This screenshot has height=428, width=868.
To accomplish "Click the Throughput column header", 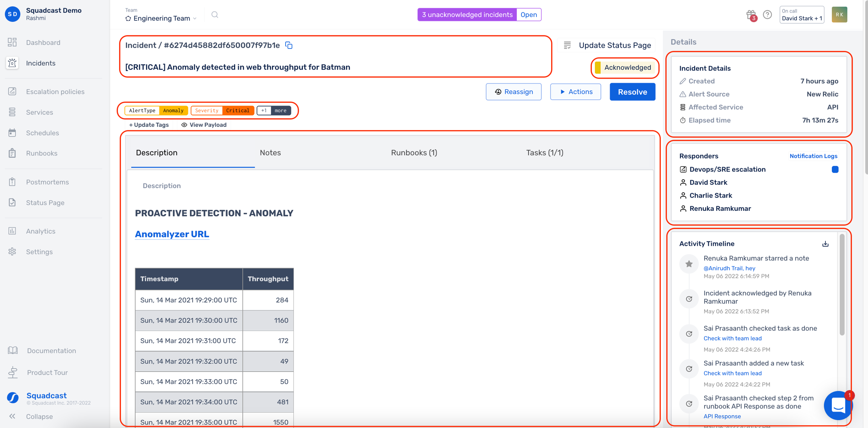I will click(x=268, y=279).
